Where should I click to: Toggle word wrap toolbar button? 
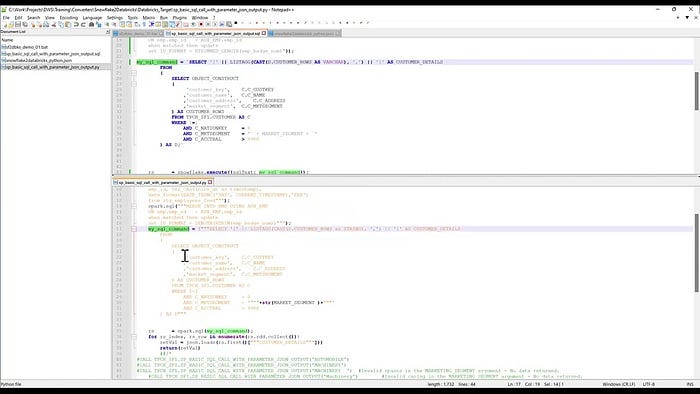136,24
